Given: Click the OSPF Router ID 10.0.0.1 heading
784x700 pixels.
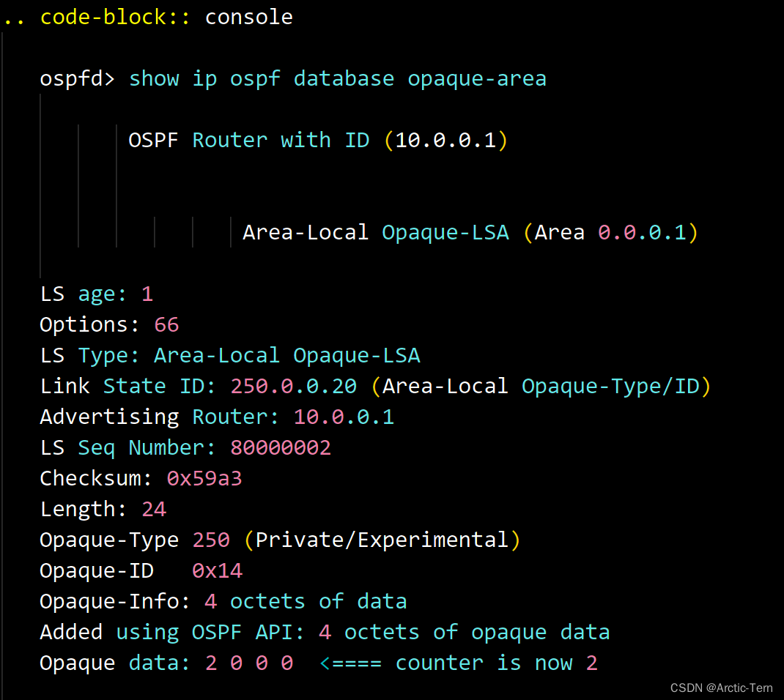Looking at the screenshot, I should tap(317, 140).
